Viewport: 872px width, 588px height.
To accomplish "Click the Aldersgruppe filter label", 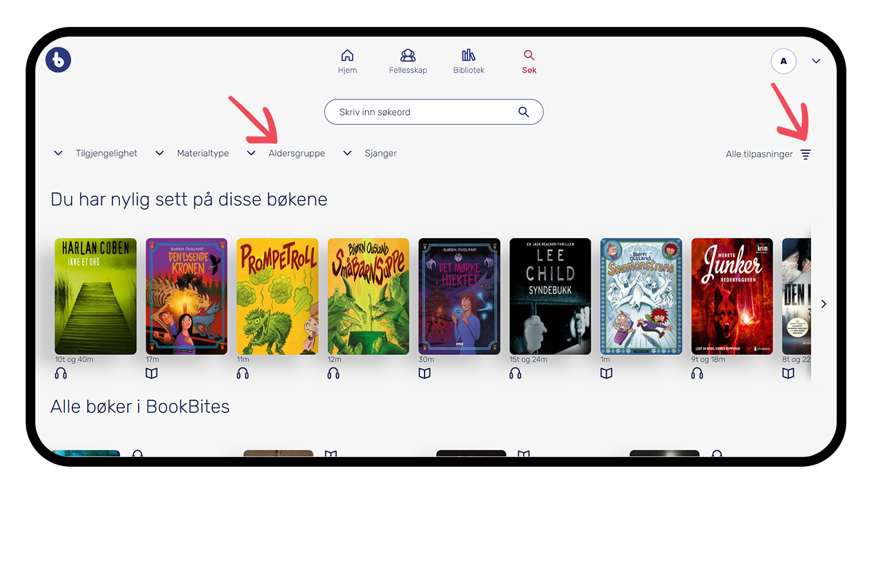I will (x=297, y=153).
